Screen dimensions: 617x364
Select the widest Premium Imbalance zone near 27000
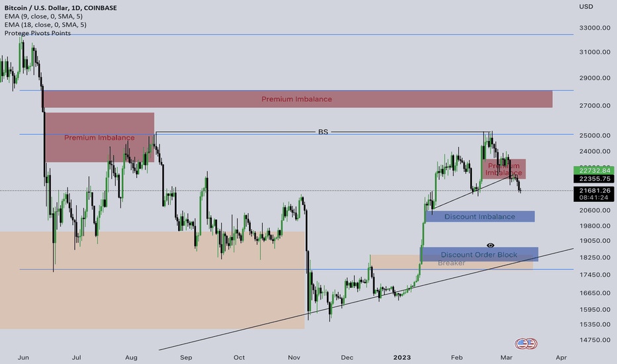(x=298, y=99)
